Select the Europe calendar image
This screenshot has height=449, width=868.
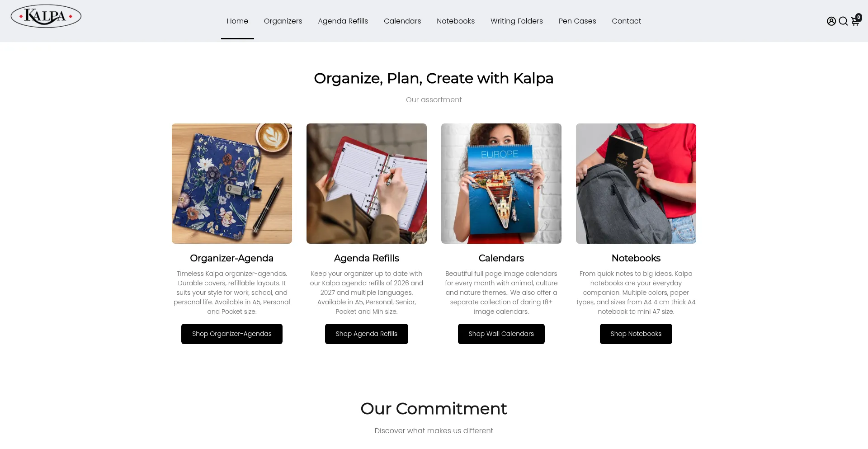tap(501, 184)
